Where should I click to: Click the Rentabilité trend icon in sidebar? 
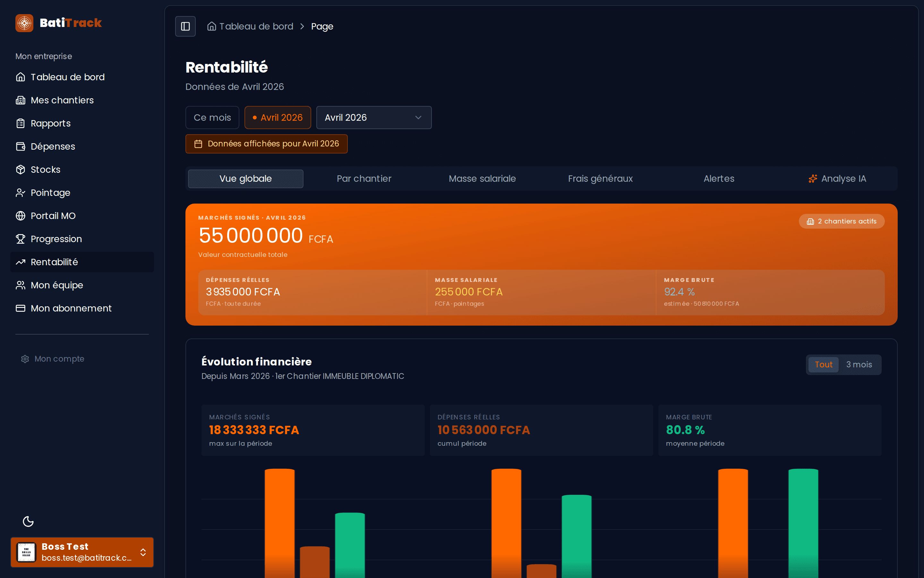pos(21,262)
